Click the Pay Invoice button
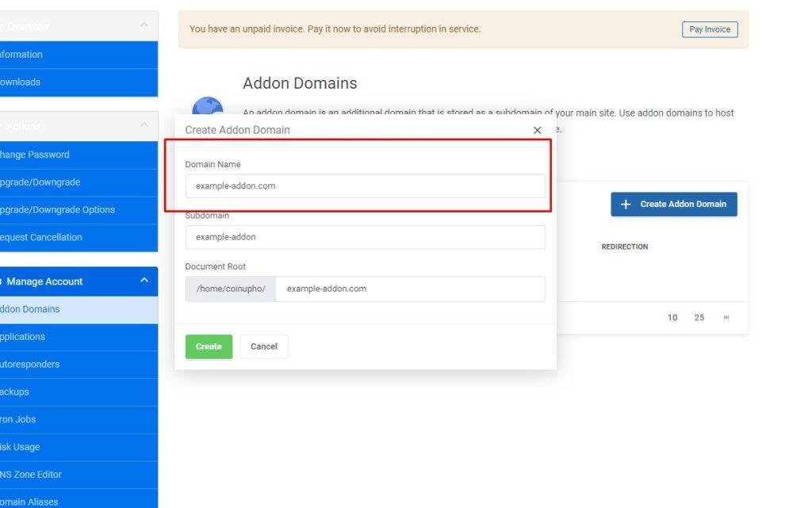 pyautogui.click(x=709, y=29)
